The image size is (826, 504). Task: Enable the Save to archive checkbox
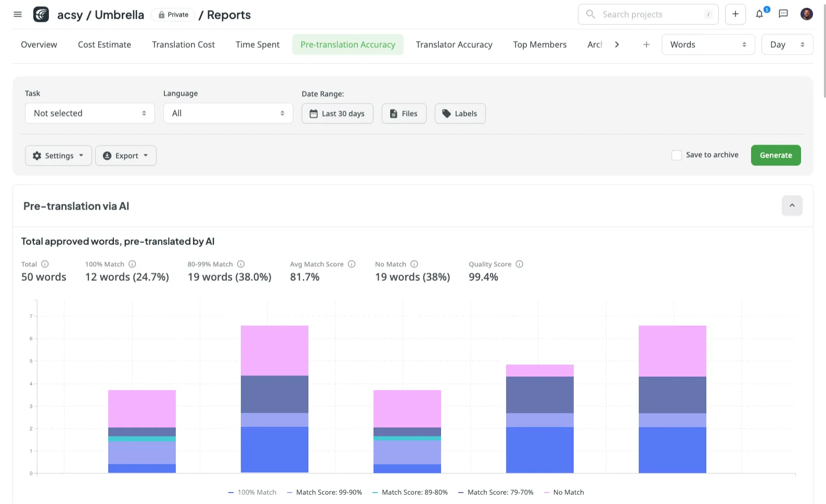(x=677, y=155)
